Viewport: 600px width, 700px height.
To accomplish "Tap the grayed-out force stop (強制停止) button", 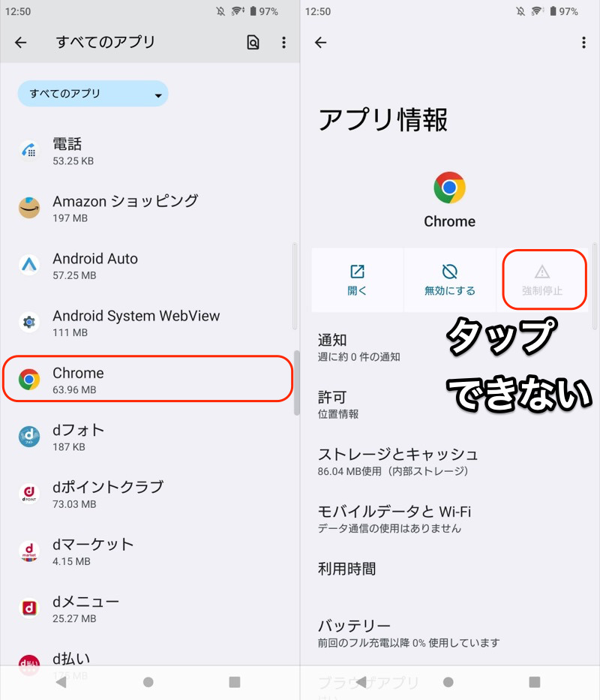I will 542,280.
